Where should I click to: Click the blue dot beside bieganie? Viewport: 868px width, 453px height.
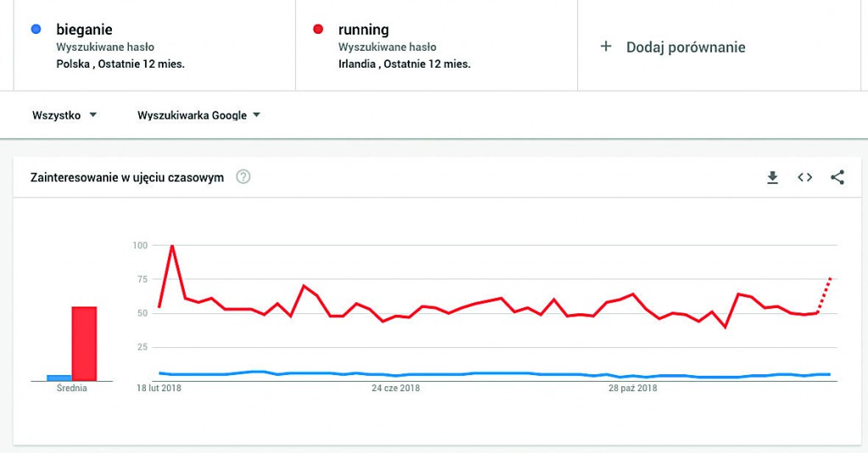[x=36, y=30]
